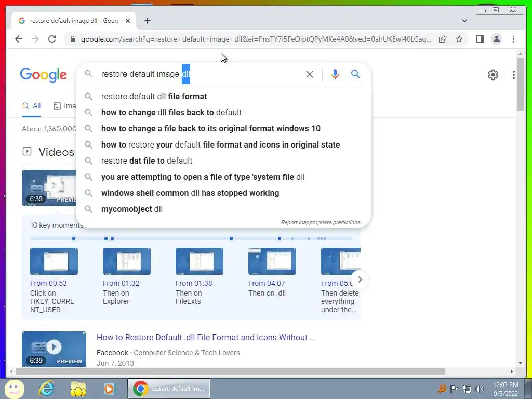Screen dimensions: 532x399
Task: Reload the page with the refresh icon
Action: click(x=52, y=39)
